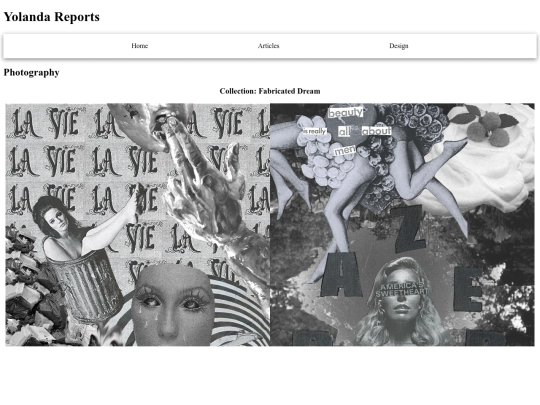
Task: Click the large letter A cutout
Action: point(341,275)
